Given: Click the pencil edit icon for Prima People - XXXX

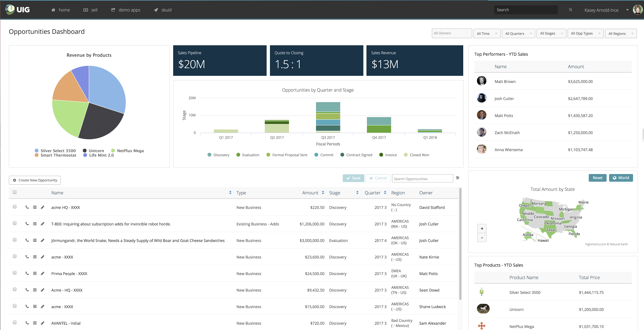Looking at the screenshot, I should [x=42, y=273].
